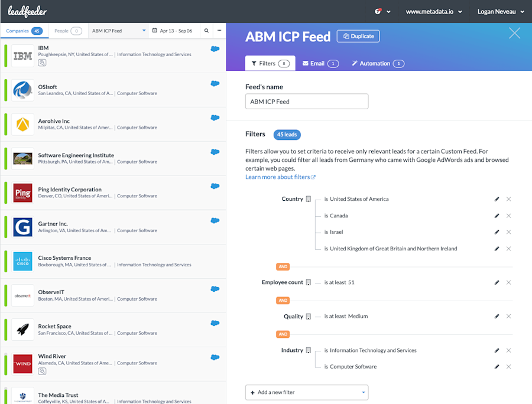
Task: Select the OSIsoft company row name
Action: tap(47, 87)
